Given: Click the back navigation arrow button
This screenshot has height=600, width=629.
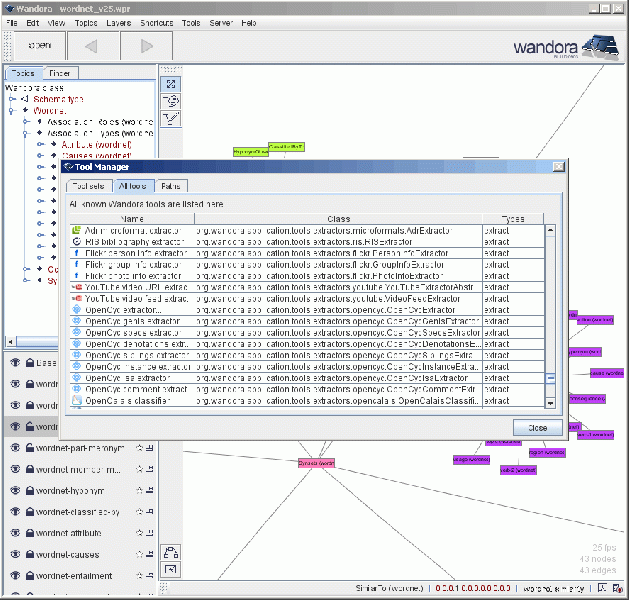Looking at the screenshot, I should 90,45.
